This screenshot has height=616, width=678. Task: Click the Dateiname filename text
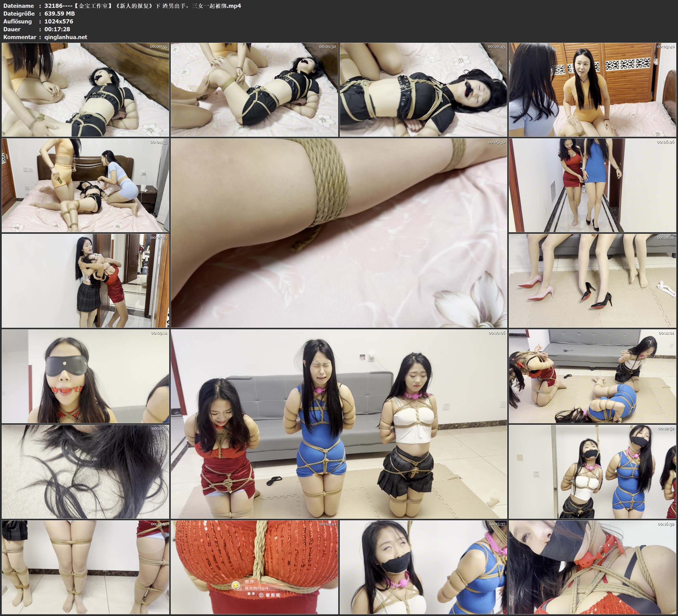pos(142,6)
